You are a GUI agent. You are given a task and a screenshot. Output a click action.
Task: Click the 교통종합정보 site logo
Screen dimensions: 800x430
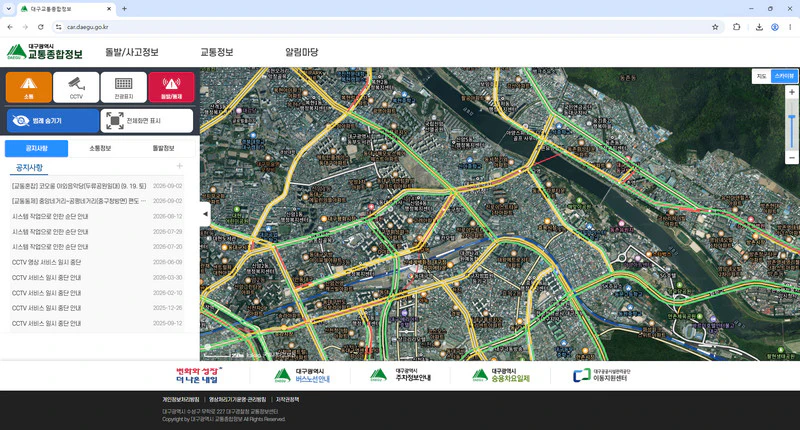(x=44, y=52)
